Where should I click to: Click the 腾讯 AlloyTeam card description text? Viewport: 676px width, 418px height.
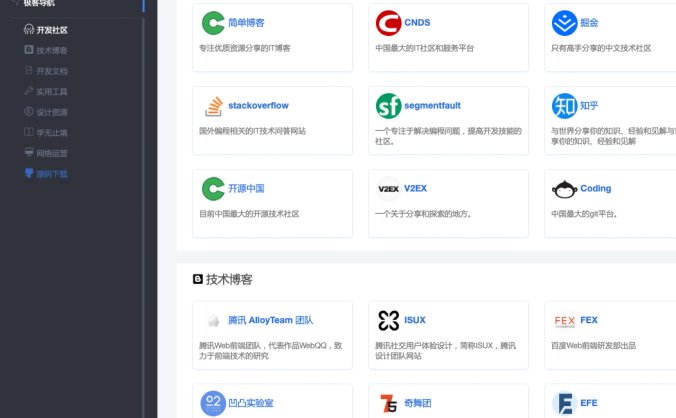(271, 351)
